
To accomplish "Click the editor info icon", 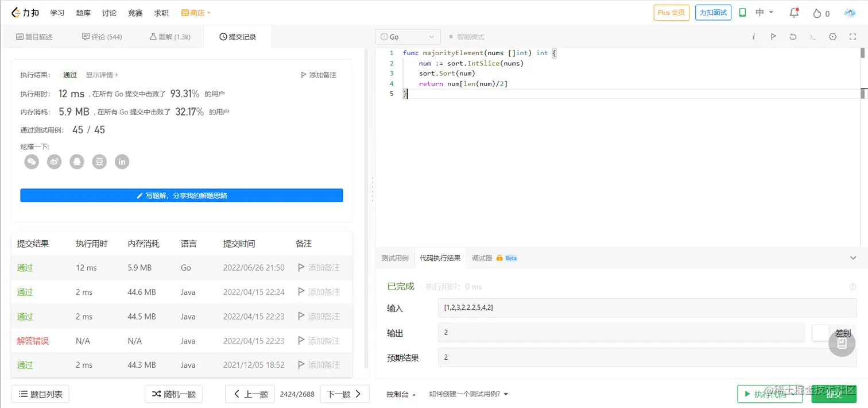I will coord(754,37).
